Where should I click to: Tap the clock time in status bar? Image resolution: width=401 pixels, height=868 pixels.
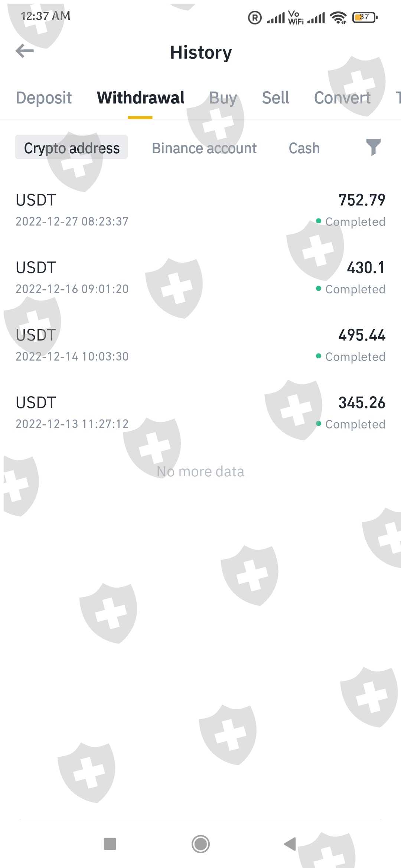point(45,16)
